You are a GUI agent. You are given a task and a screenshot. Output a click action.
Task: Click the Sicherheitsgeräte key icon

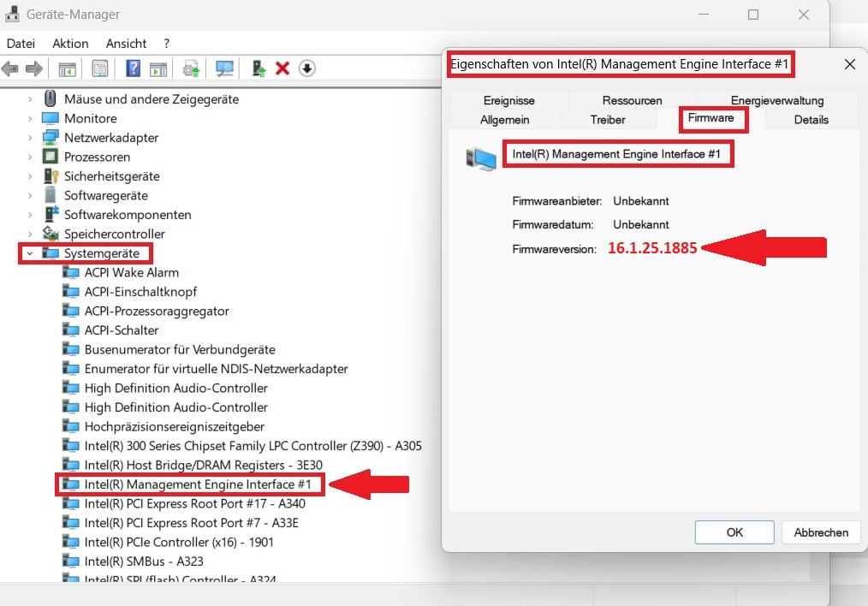click(51, 176)
